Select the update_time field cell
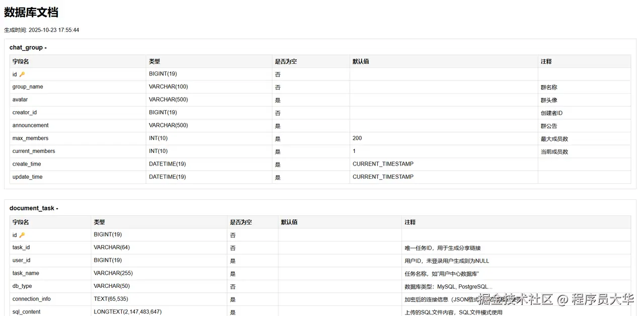 [78, 177]
